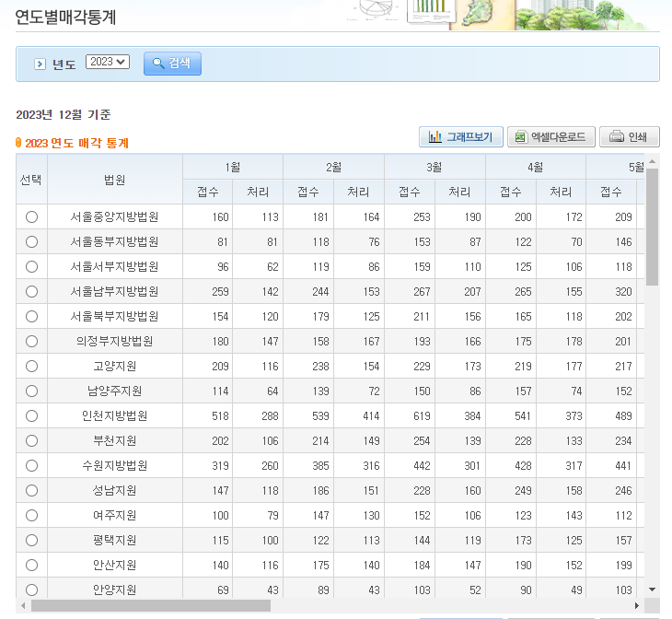
Task: Select the 서울북부지방법원 radio button
Action: [31, 317]
